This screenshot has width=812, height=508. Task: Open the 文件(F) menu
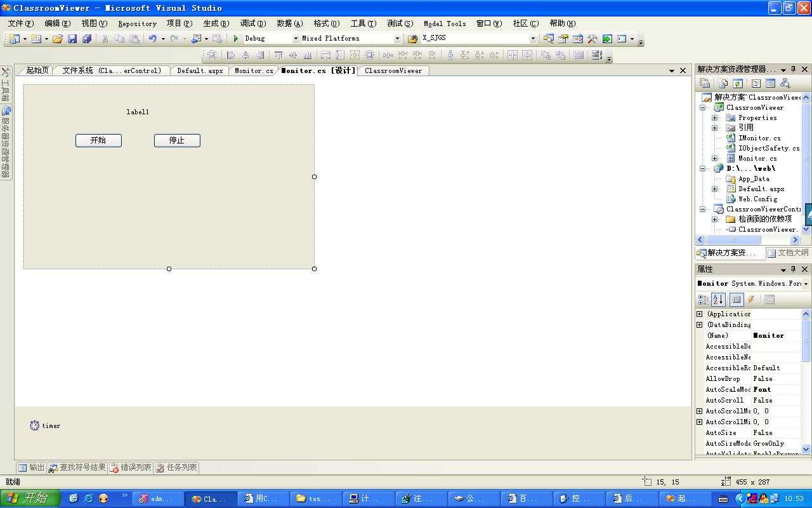(x=20, y=23)
